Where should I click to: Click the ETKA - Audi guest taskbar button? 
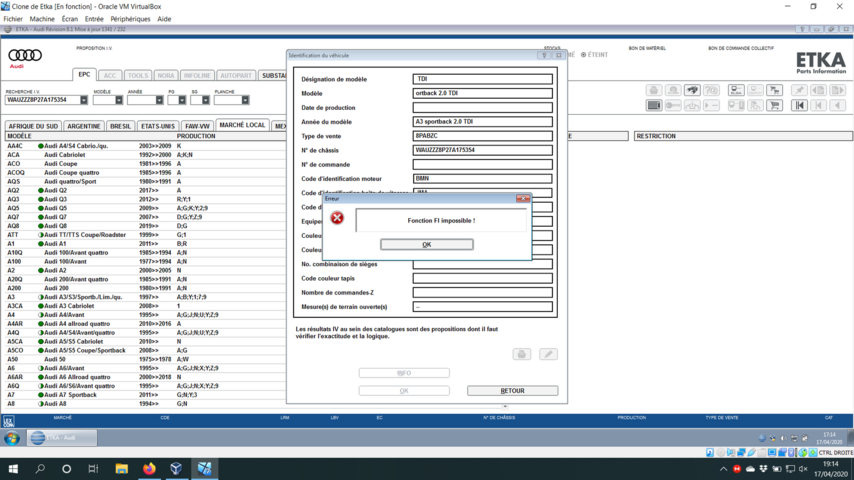pos(62,438)
